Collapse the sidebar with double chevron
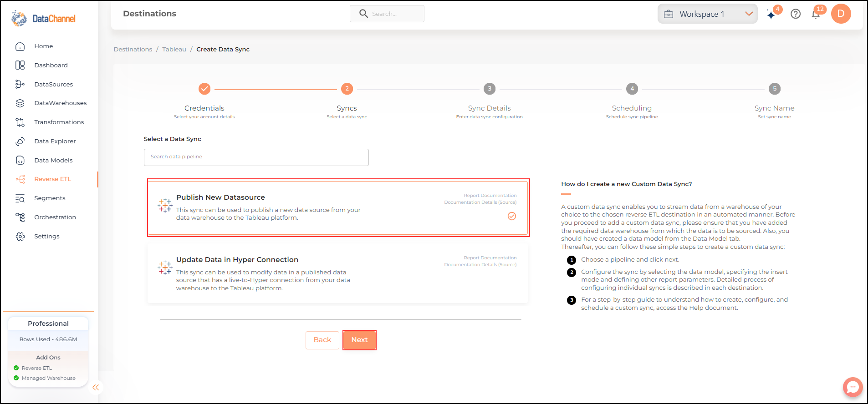 [96, 388]
